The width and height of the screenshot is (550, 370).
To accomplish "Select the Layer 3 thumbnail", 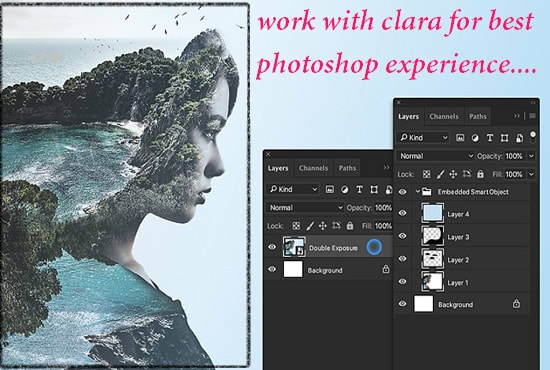I will pos(432,236).
